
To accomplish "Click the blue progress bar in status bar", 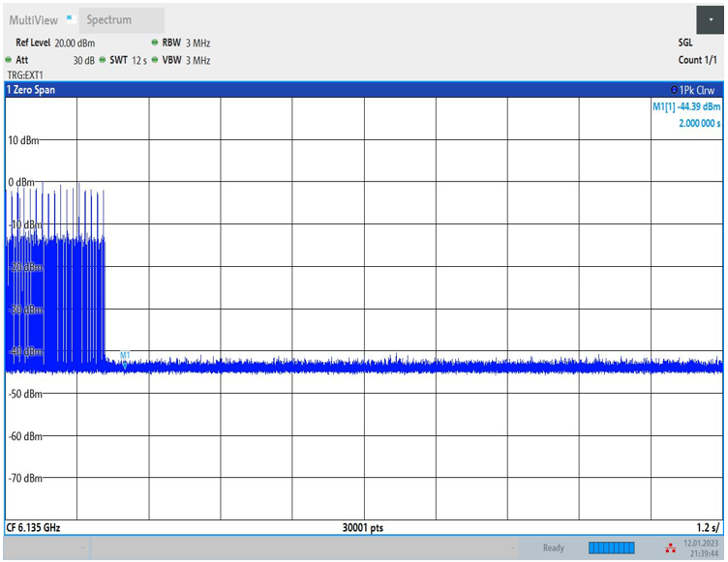I will [x=612, y=548].
